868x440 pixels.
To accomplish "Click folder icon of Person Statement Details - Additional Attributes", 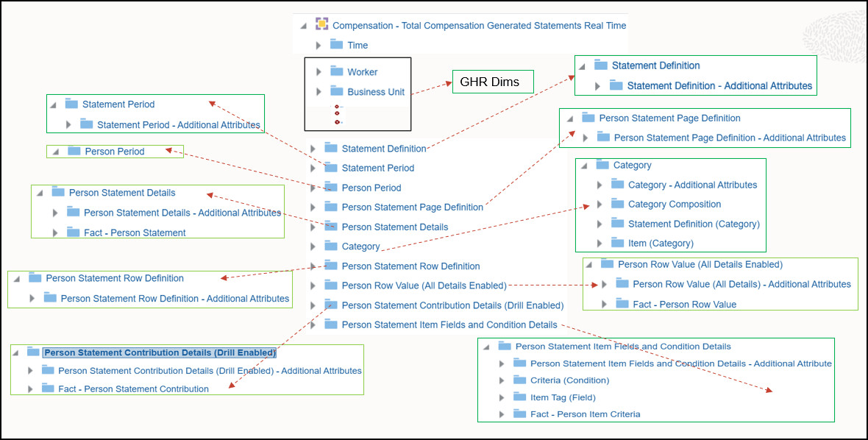I will pyautogui.click(x=73, y=212).
